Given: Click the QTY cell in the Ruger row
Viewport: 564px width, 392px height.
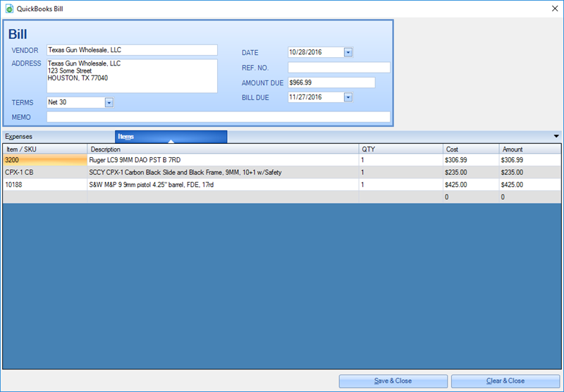Looking at the screenshot, I should pos(400,160).
